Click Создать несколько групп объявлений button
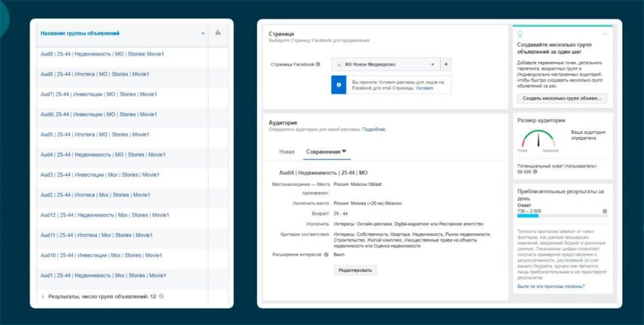 (562, 98)
